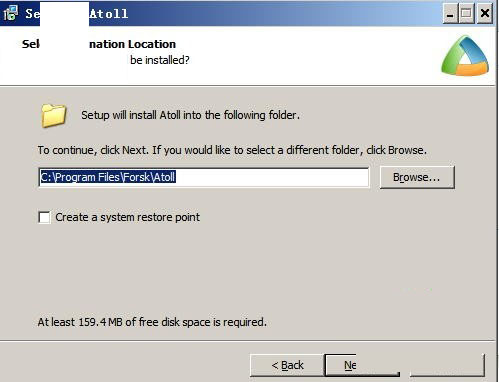Click the 'Create a system restore point' label
499x382 pixels.
pyautogui.click(x=127, y=217)
